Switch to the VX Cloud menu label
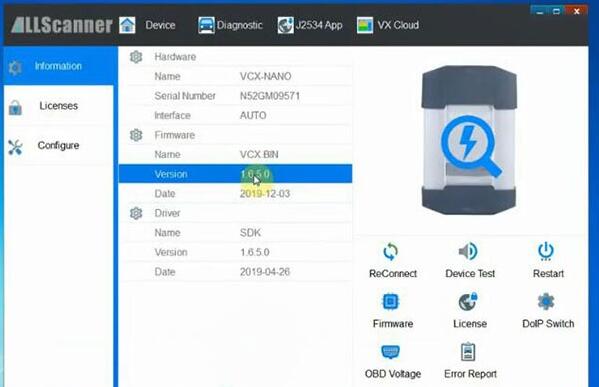This screenshot has width=599, height=387. (398, 25)
